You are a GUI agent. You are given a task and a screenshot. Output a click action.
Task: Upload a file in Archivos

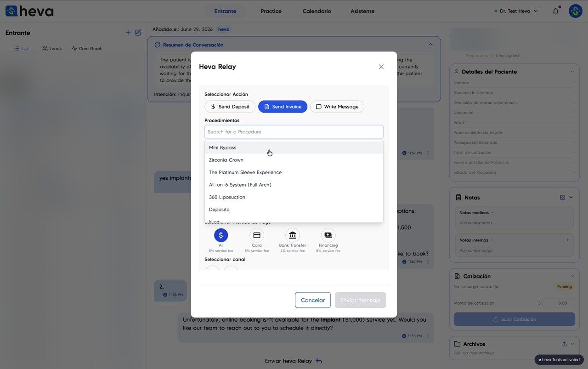coord(564,344)
